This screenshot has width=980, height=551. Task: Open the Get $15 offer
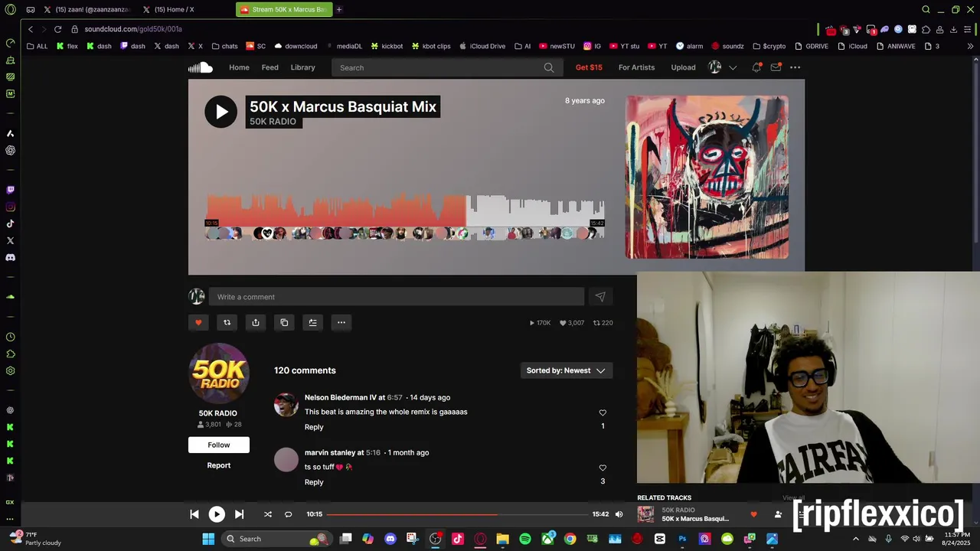(x=589, y=67)
